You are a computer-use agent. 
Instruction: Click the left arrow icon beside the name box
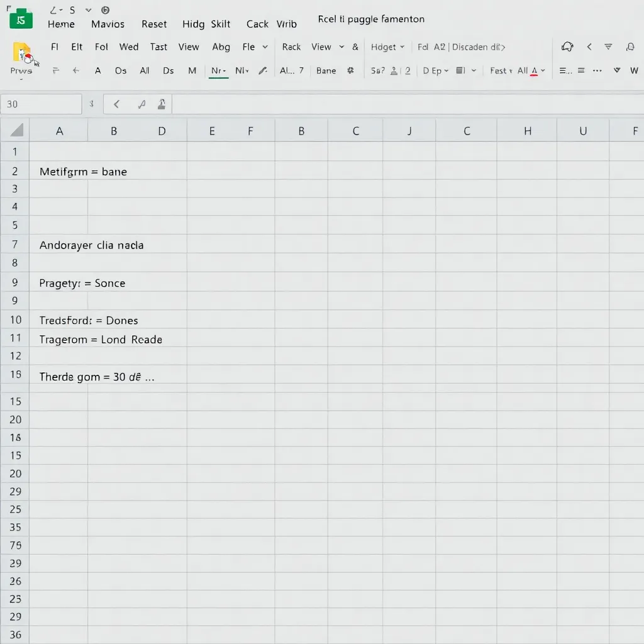[116, 104]
